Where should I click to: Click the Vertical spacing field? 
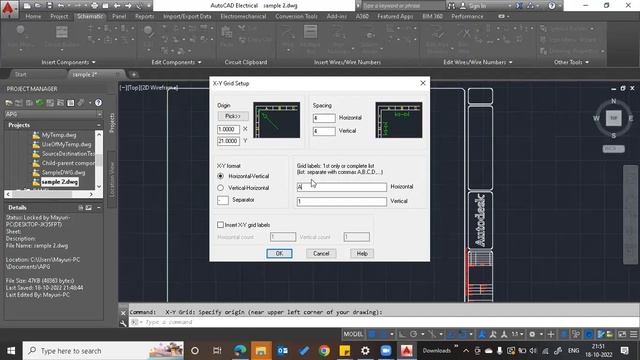(324, 131)
